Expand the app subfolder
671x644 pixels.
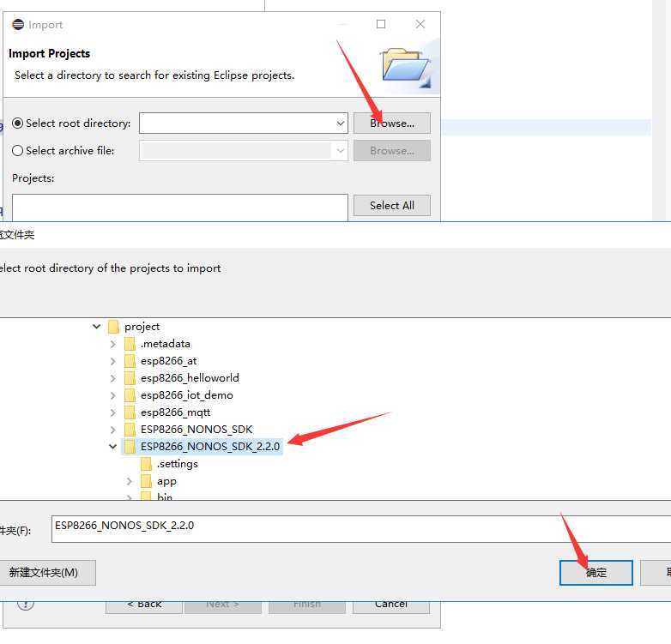point(130,482)
